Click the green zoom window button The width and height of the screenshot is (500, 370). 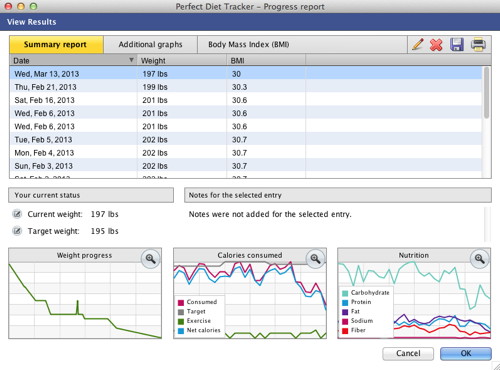[33, 6]
